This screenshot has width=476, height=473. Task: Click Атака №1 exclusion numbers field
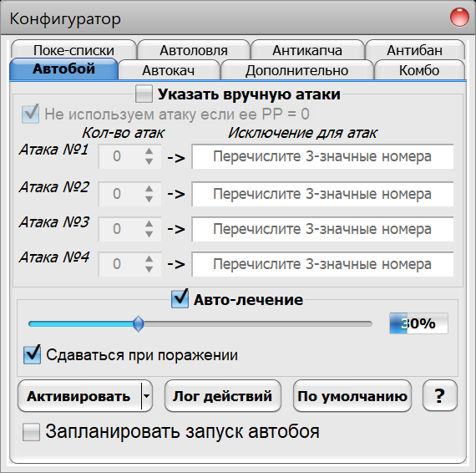[x=322, y=156]
